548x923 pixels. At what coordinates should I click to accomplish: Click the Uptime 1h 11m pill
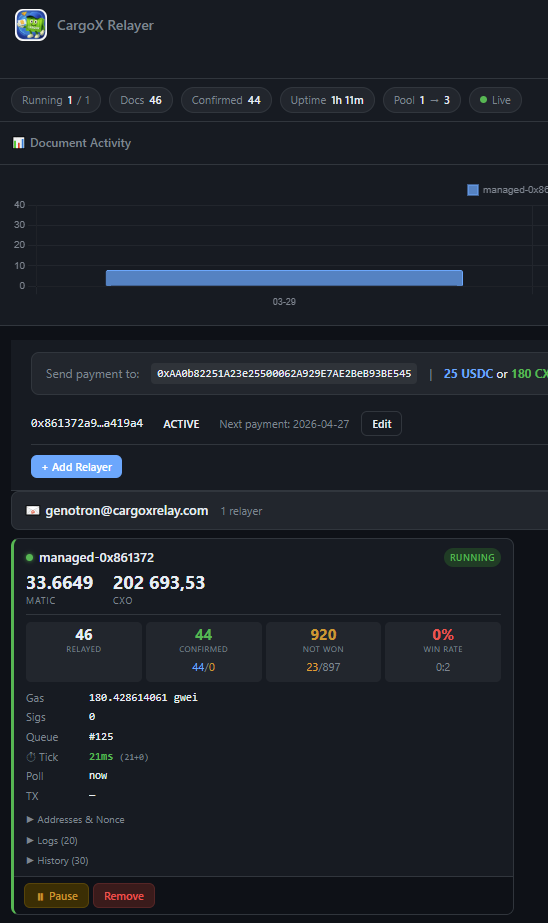coord(327,100)
